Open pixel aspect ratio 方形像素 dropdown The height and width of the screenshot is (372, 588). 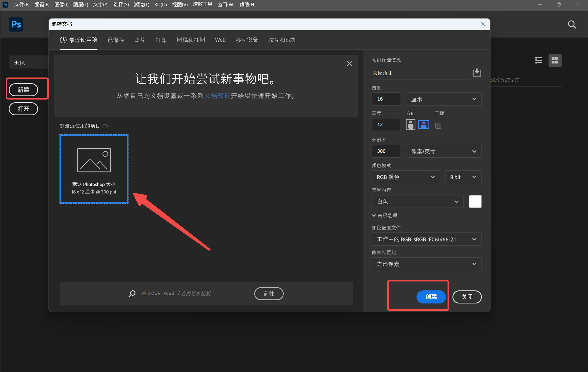pos(427,264)
